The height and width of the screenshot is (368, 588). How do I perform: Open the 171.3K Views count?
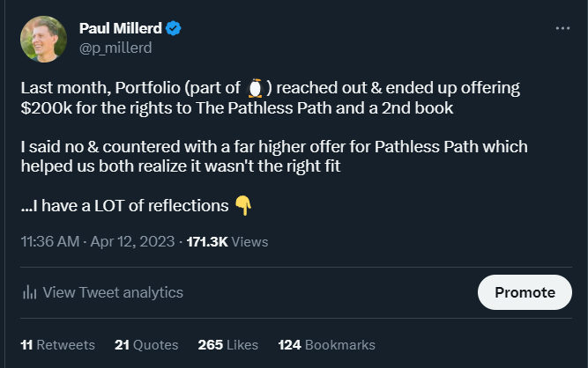coord(227,241)
